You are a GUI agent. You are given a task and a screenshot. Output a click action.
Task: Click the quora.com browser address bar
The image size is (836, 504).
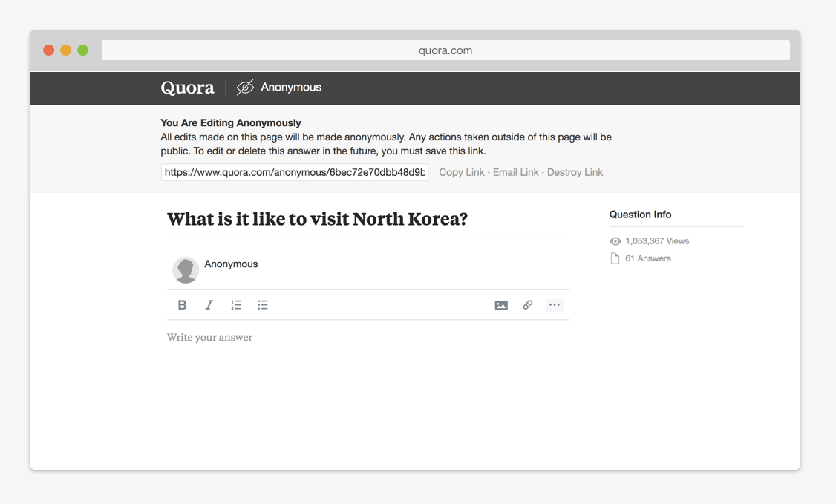pos(445,50)
